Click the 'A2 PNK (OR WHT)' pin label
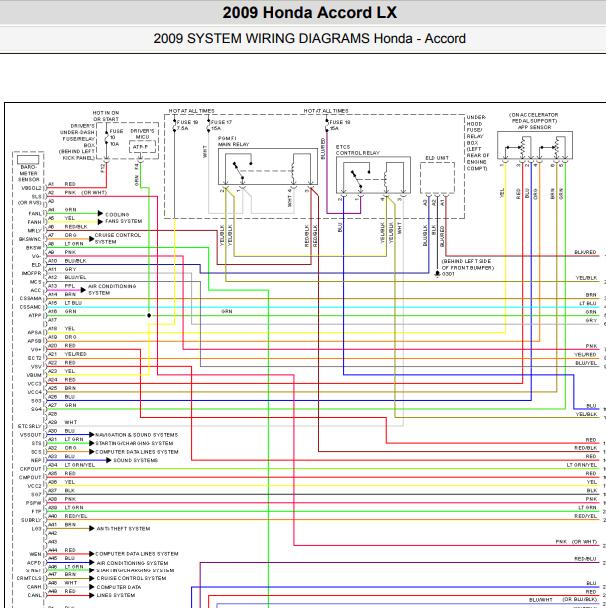Image resolution: width=606 pixels, height=608 pixels. coord(77,193)
